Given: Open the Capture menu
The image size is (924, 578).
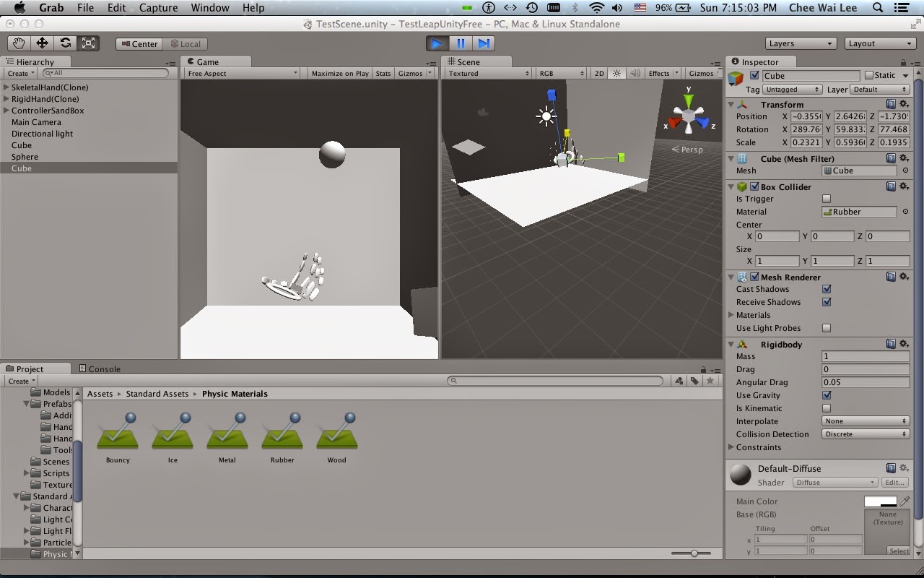Looking at the screenshot, I should (158, 8).
